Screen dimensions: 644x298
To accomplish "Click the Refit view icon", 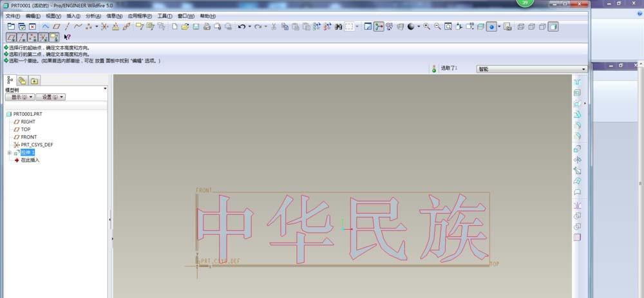I will click(448, 26).
